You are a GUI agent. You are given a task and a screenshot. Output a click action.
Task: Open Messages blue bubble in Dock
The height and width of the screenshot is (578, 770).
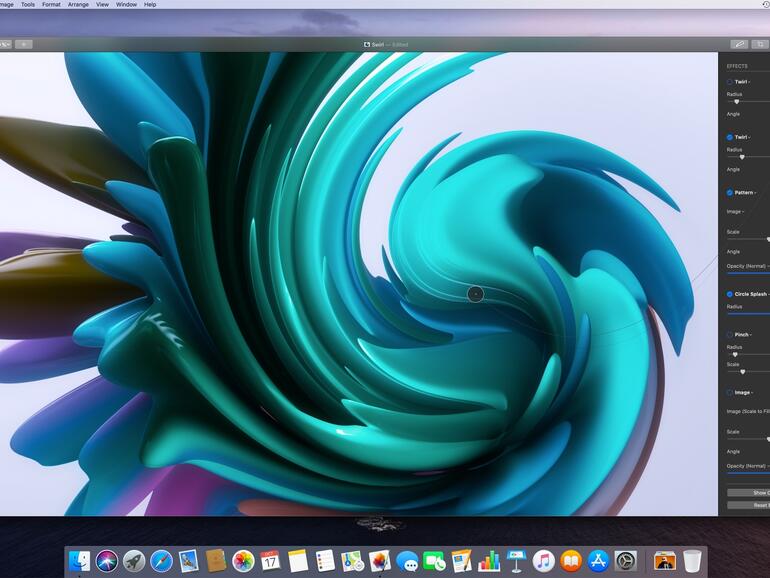pos(407,561)
